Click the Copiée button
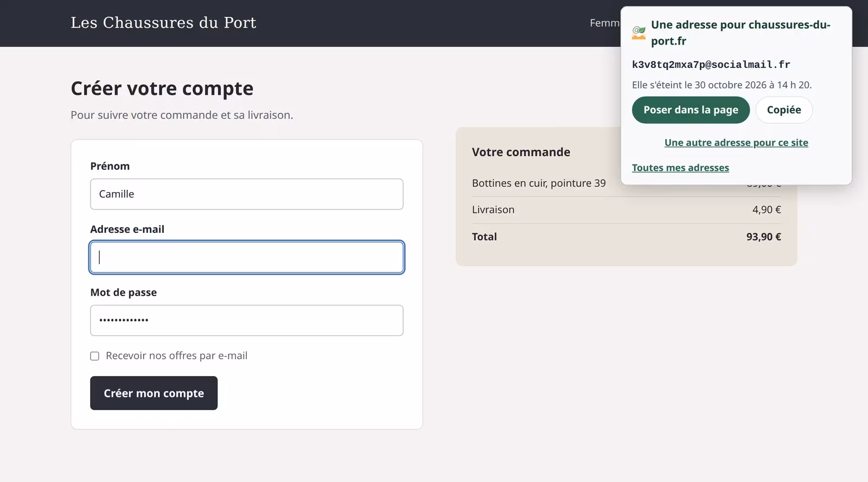Screen dimensions: 868x482 click(784, 110)
